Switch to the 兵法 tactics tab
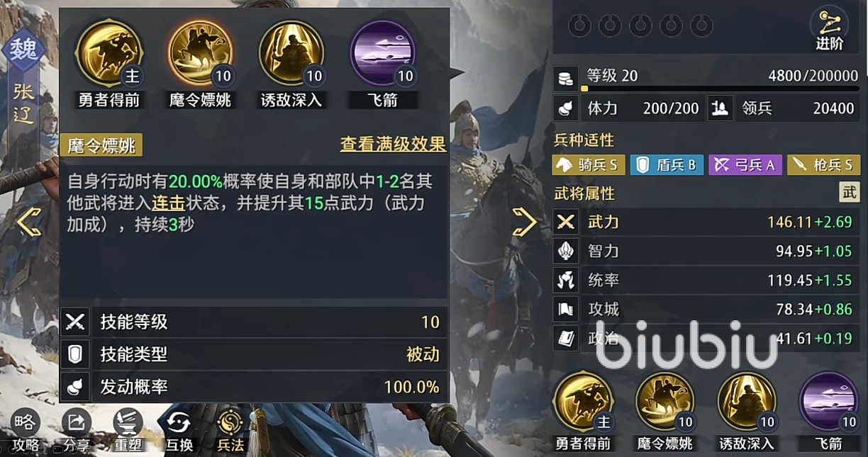The height and width of the screenshot is (457, 868). click(x=230, y=431)
